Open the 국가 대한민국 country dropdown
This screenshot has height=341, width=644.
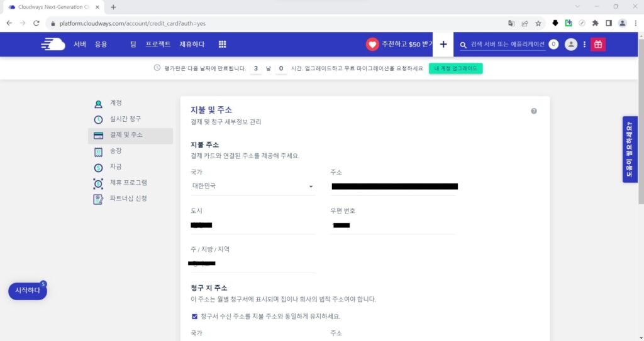(253, 187)
